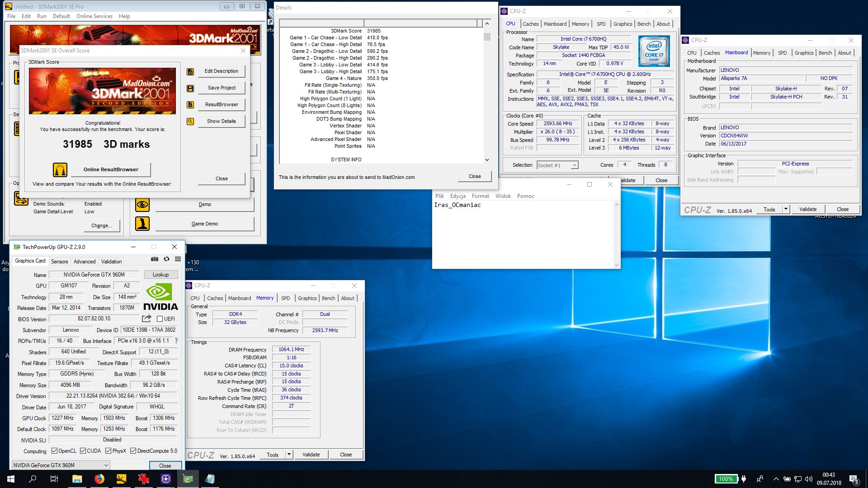
Task: Click Validate in CPU-Z Memory window
Action: coord(311,455)
